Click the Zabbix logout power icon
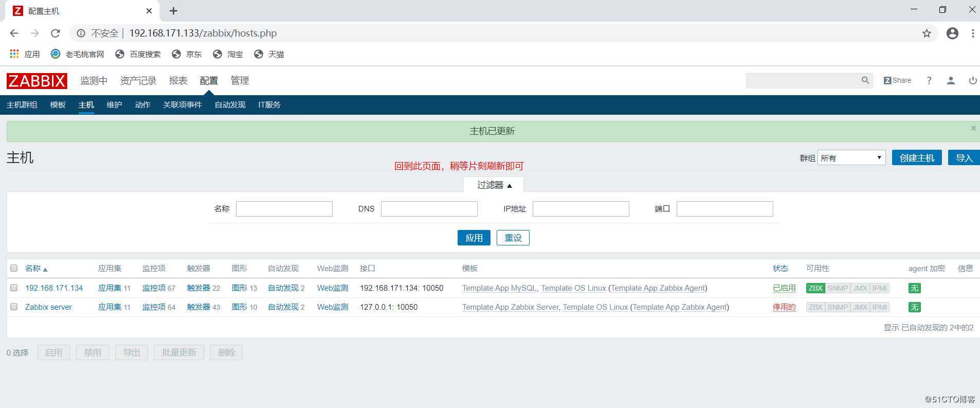 972,81
